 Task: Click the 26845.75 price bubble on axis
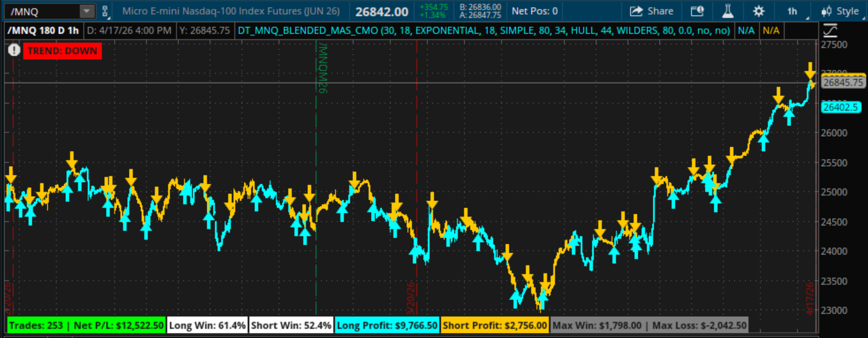click(x=842, y=83)
